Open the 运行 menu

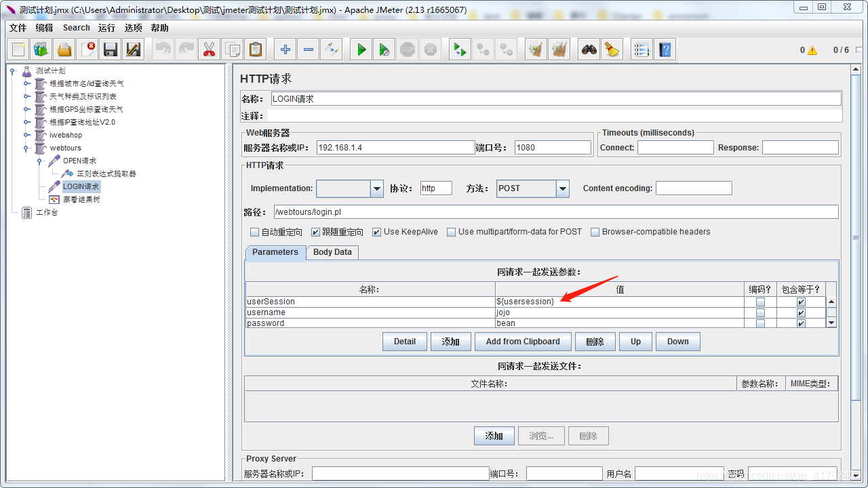point(106,28)
